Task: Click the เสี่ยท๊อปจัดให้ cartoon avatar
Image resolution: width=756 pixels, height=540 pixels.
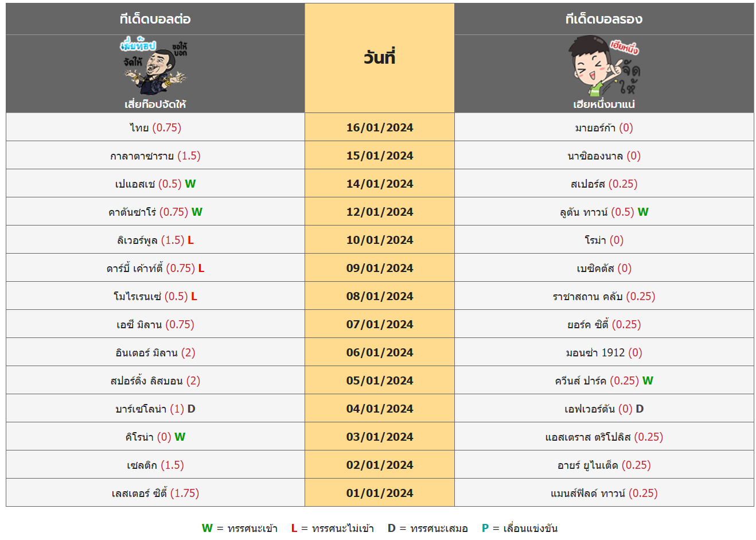Action: point(155,67)
